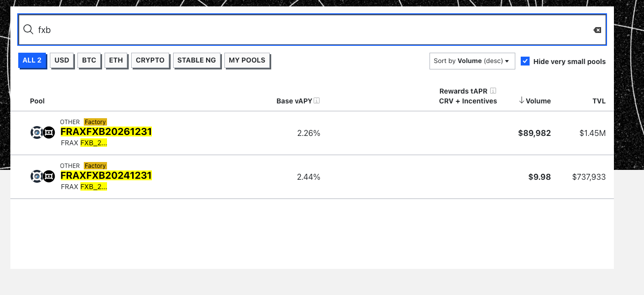Switch to the ETH filter
Image resolution: width=644 pixels, height=295 pixels.
pos(116,60)
